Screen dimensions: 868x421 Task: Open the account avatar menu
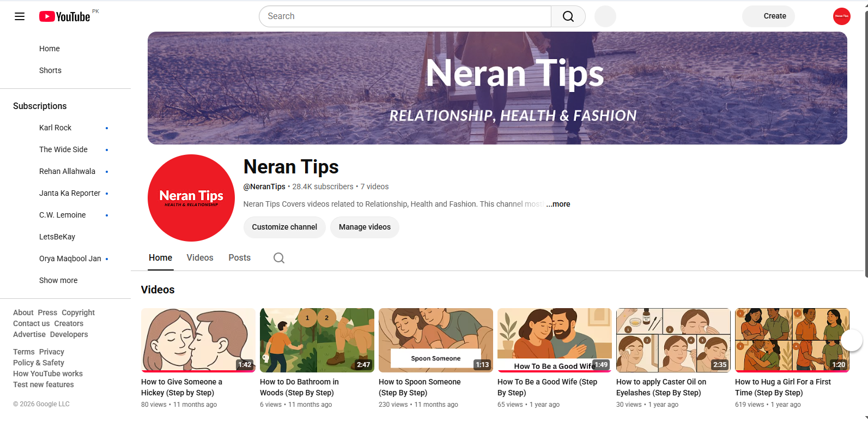click(x=842, y=16)
